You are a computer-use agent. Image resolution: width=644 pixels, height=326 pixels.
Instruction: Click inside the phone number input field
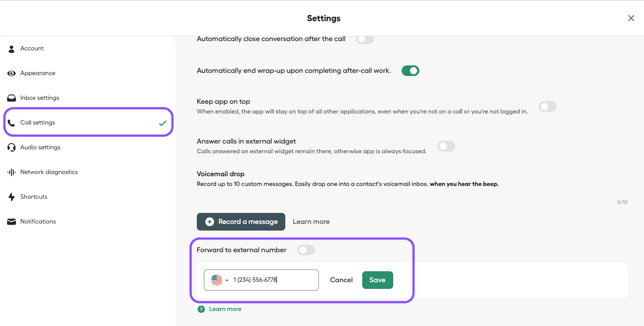pos(274,280)
